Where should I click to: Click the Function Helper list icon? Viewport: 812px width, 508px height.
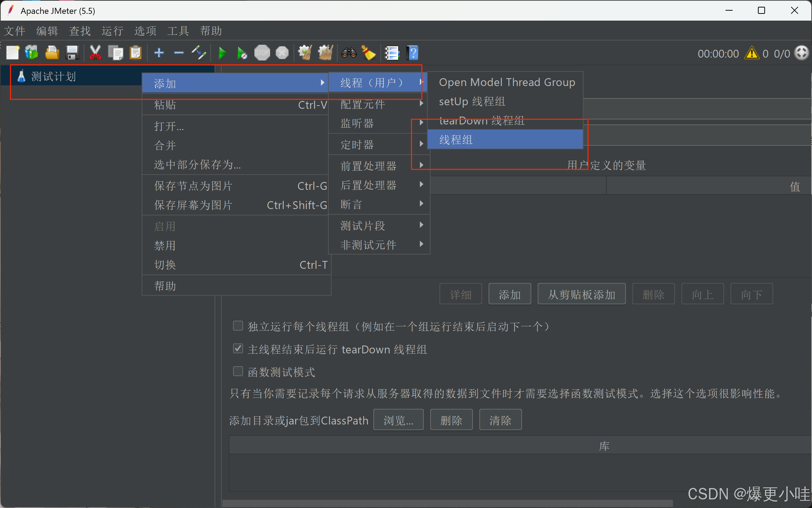(x=392, y=53)
